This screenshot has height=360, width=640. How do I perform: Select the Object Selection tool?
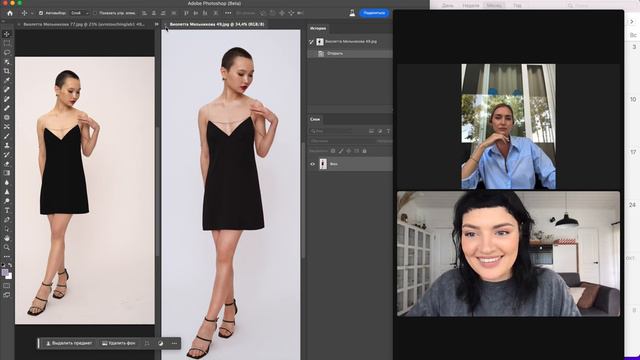[7, 62]
